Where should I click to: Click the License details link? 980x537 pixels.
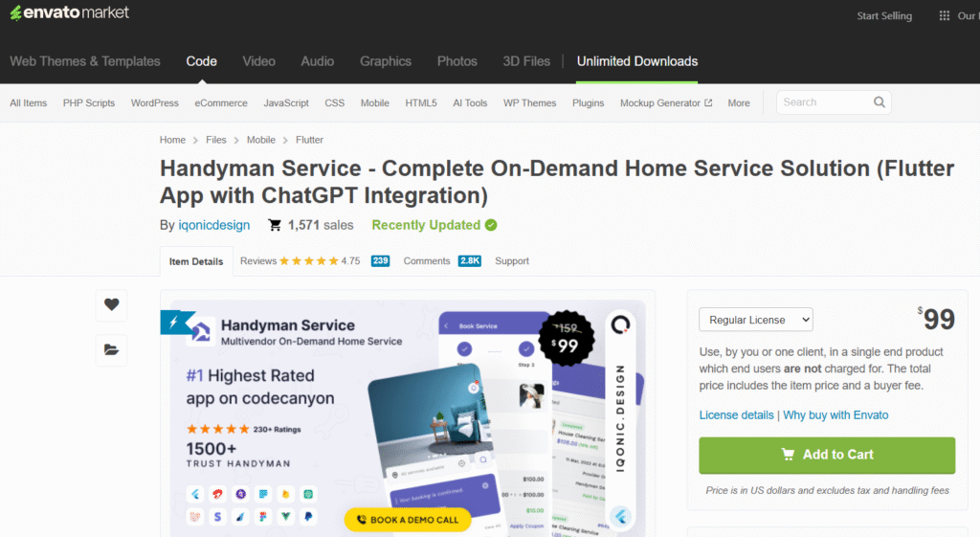pyautogui.click(x=736, y=415)
